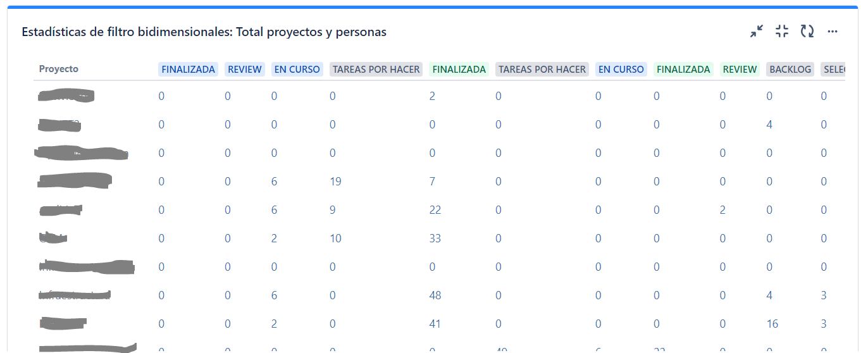Select the blue REVIEW status header

coord(245,70)
